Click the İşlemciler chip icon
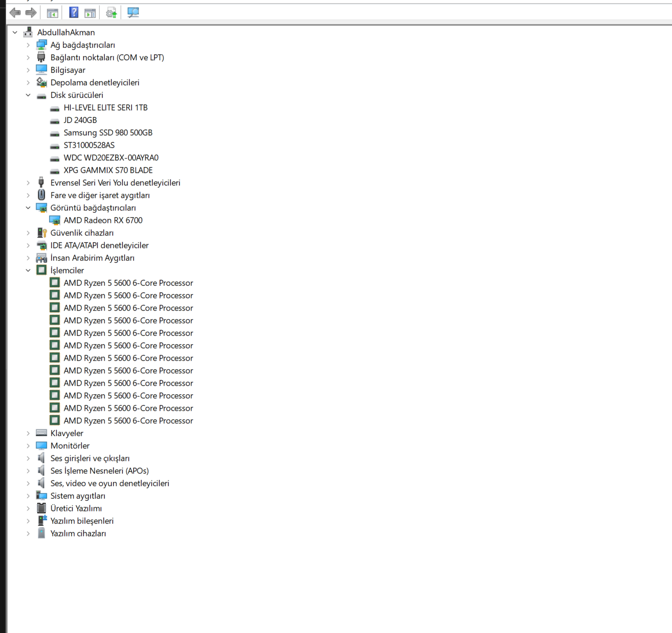 41,270
